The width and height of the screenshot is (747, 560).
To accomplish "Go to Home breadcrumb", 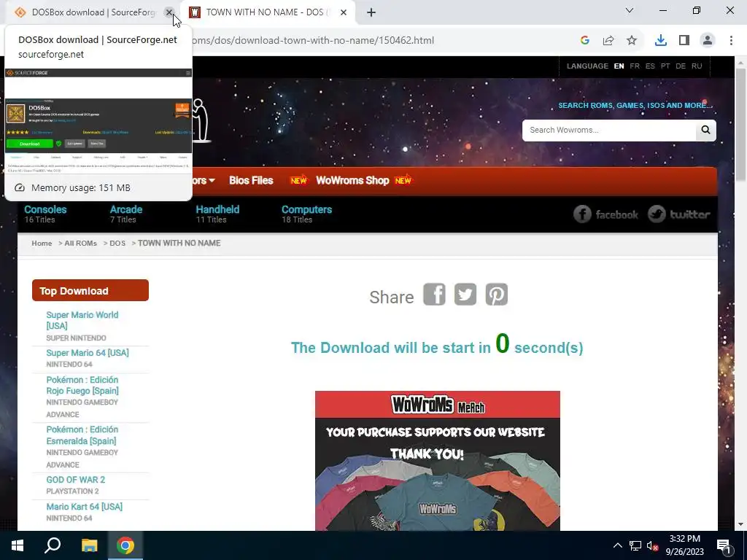I will 42,244.
